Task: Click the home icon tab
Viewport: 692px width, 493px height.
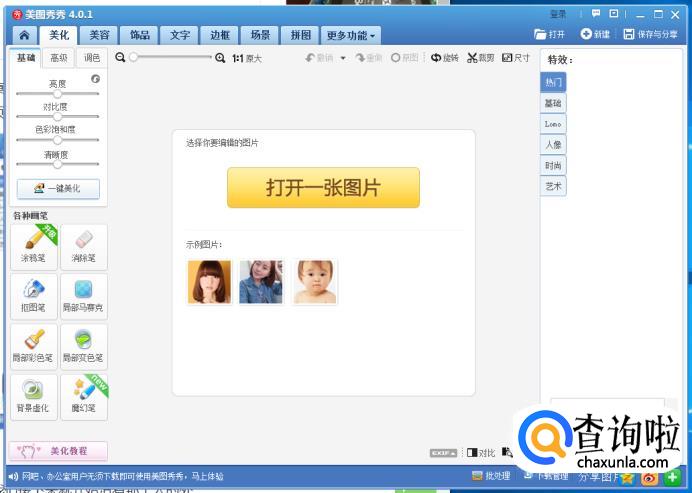Action: pyautogui.click(x=24, y=35)
